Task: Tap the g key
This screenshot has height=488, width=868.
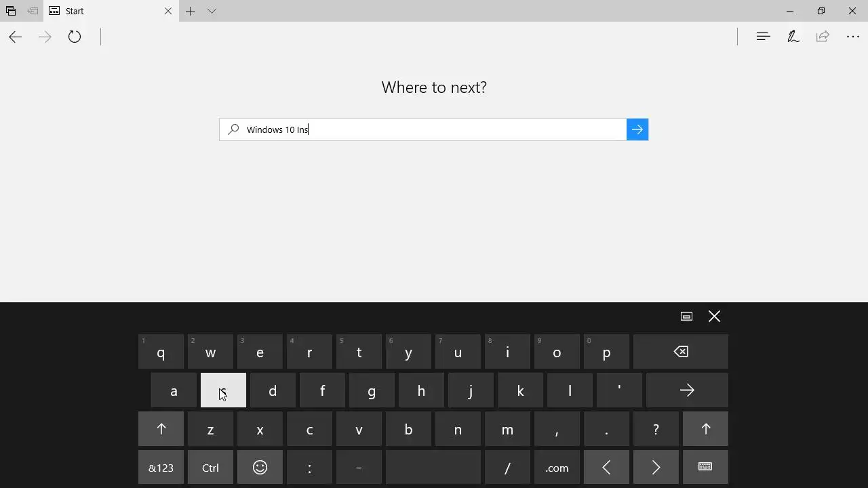Action: point(372,390)
